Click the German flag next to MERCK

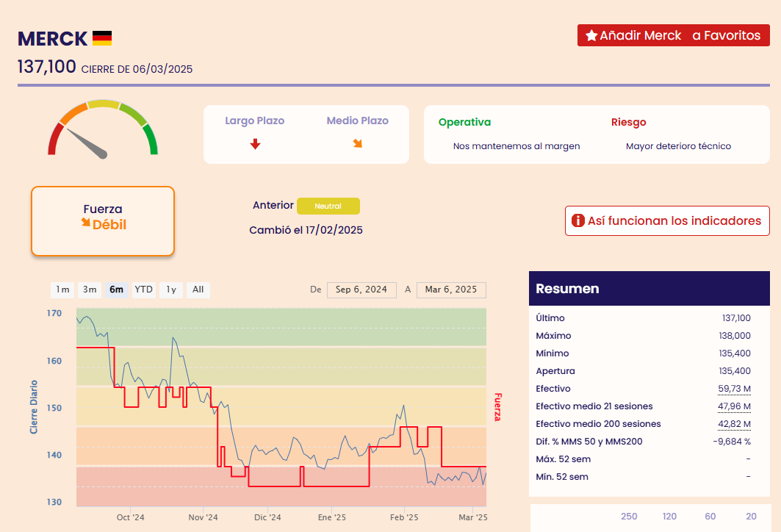(102, 38)
